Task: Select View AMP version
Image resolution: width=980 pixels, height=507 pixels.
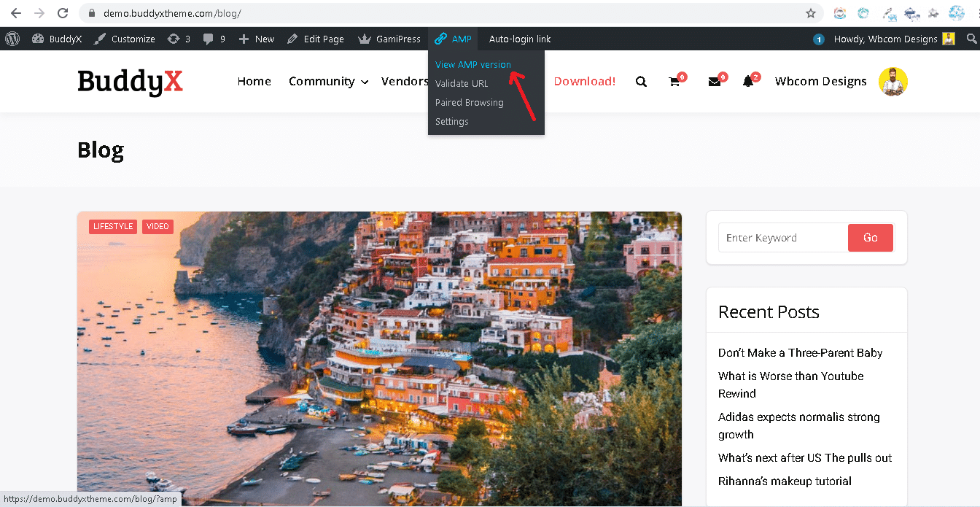Action: [x=473, y=64]
